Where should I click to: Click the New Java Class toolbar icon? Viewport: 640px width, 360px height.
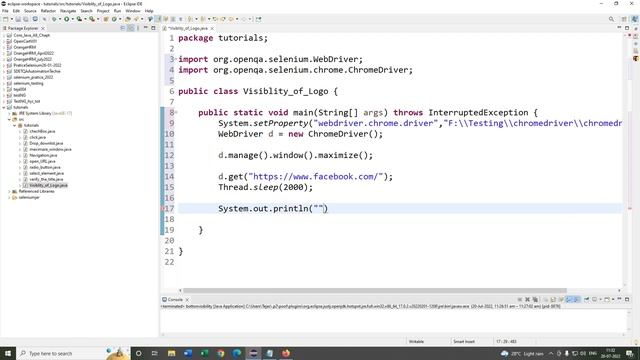[114, 19]
